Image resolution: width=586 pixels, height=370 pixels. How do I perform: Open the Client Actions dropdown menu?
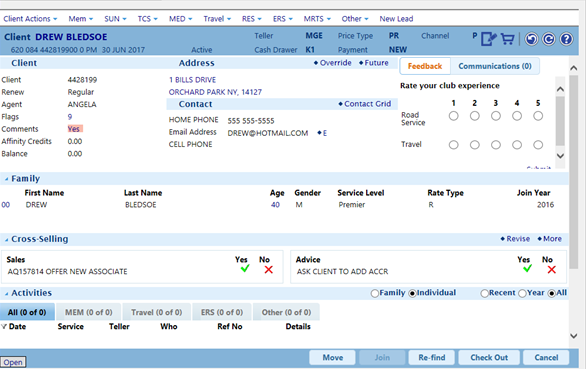30,19
